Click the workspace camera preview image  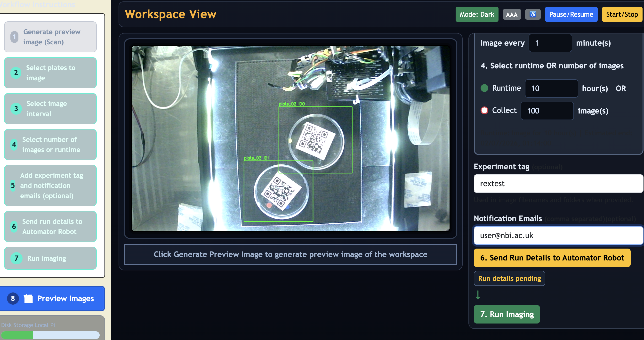(290, 138)
